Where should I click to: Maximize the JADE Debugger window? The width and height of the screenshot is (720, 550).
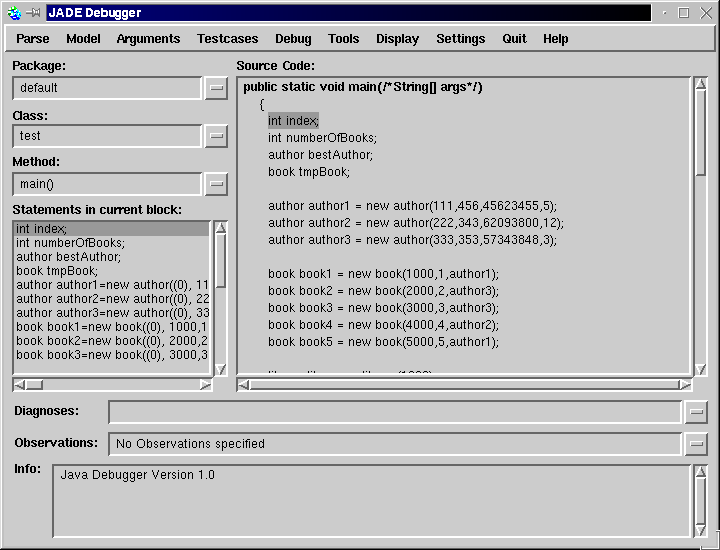684,13
